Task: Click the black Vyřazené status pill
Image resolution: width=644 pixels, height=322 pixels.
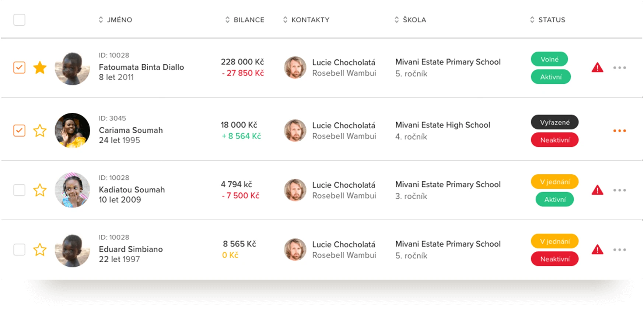Action: (x=554, y=122)
